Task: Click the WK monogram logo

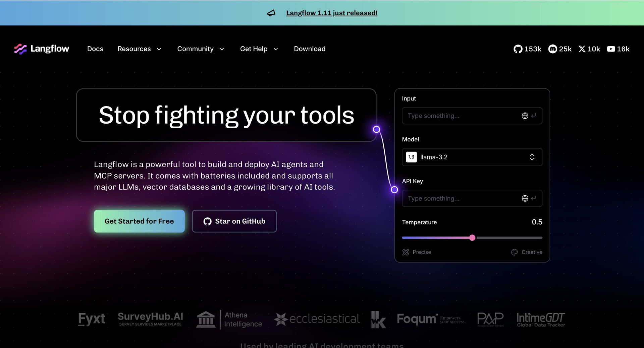Action: (378, 319)
